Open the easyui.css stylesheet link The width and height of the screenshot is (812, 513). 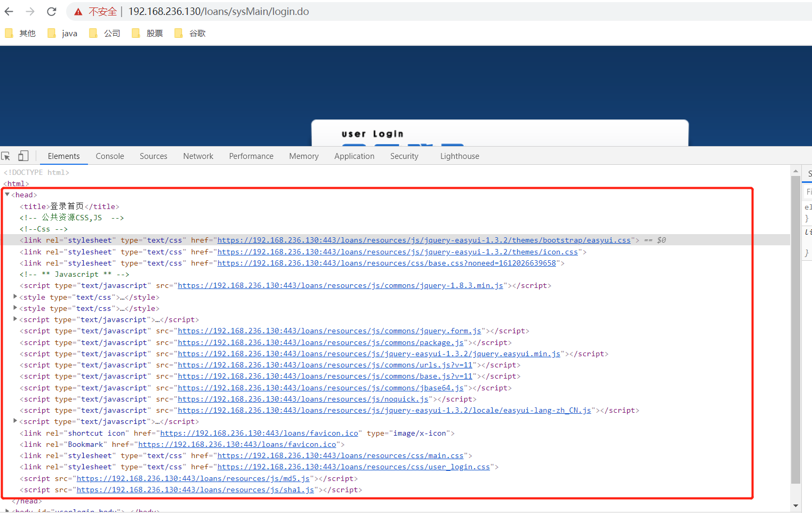[x=424, y=240]
